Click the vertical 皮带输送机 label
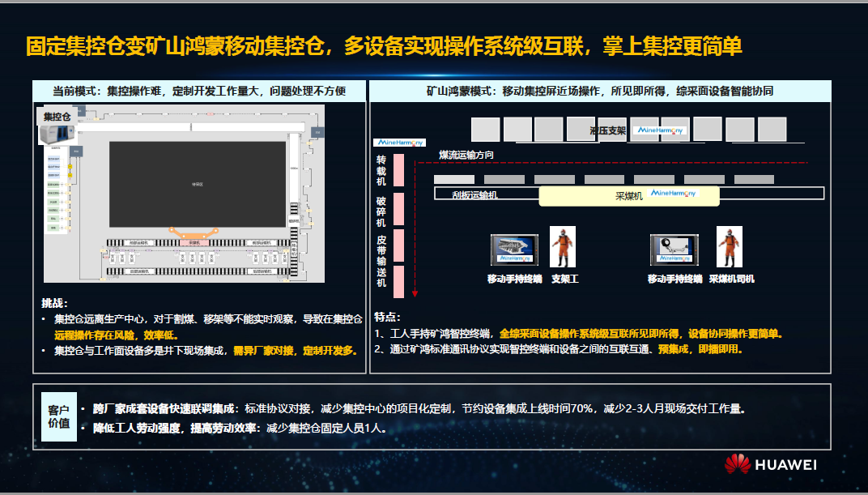 pyautogui.click(x=381, y=261)
